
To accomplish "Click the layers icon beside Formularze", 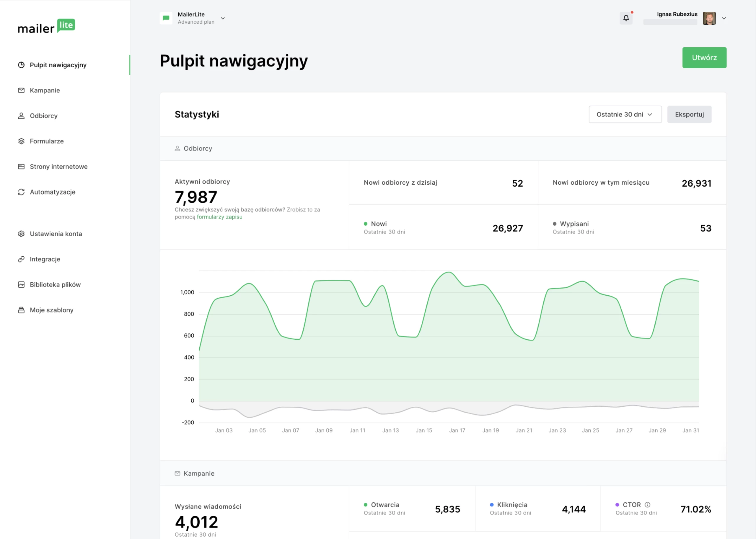I will 21,141.
